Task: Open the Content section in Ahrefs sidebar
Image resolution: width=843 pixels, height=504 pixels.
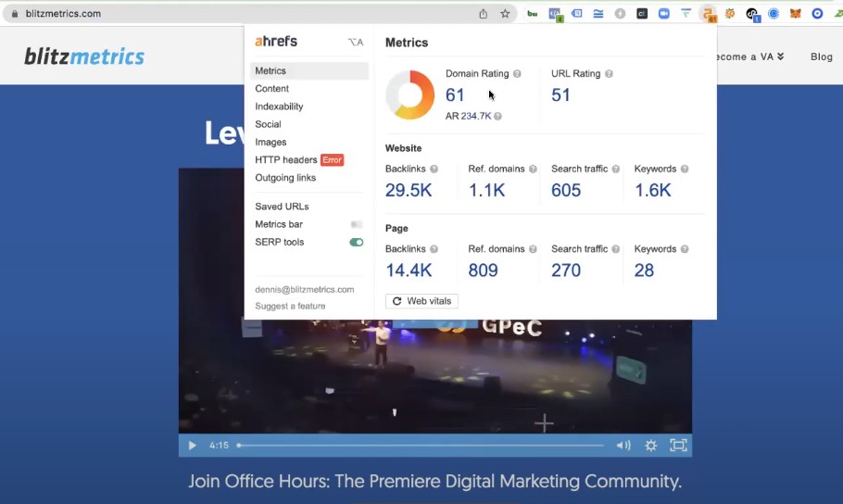Action: 272,89
